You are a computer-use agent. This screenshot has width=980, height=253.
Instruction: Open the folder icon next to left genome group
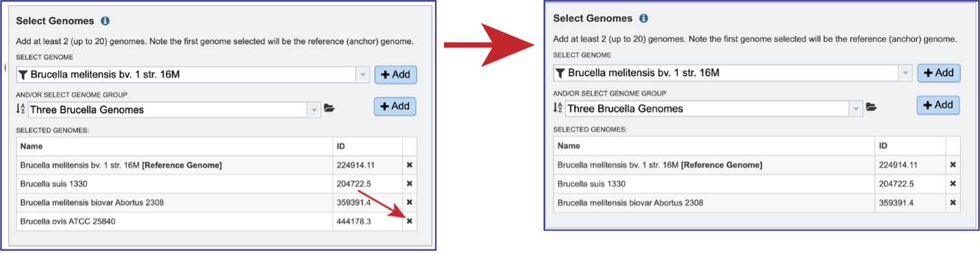click(329, 108)
